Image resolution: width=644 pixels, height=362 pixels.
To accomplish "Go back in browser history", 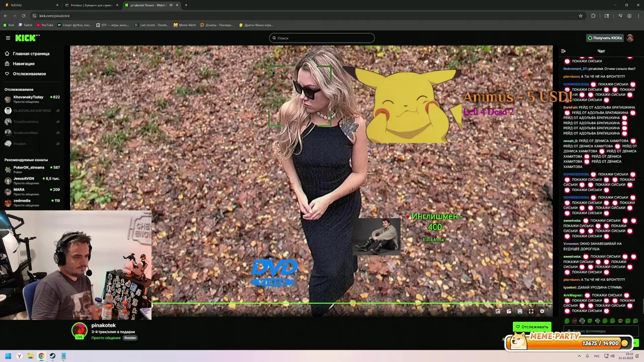I will click(5, 16).
